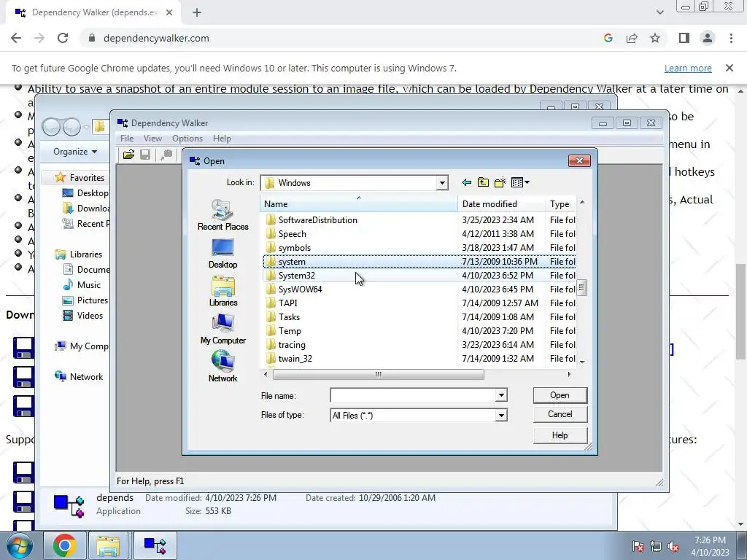Click the Open button in dialog
This screenshot has width=747, height=560.
click(x=560, y=395)
